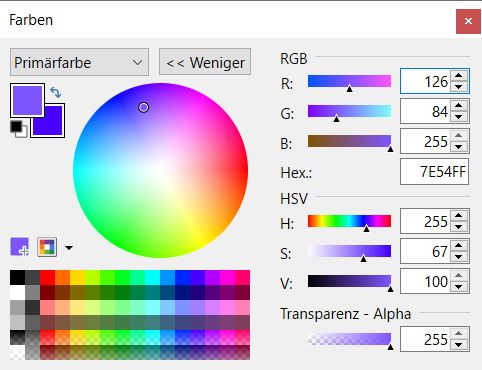
Task: Pick white swatch in second palette row
Action: [x=17, y=293]
